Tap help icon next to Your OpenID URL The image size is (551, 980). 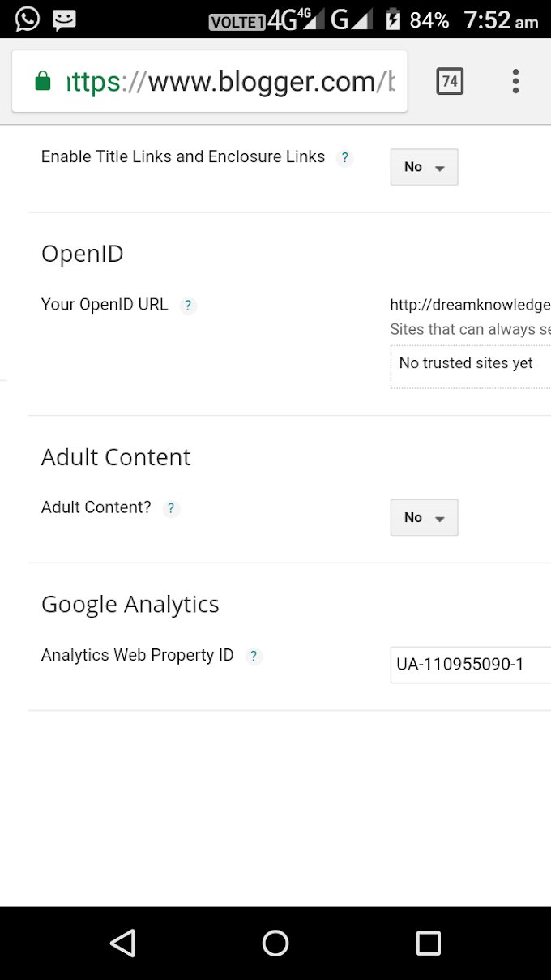click(188, 306)
